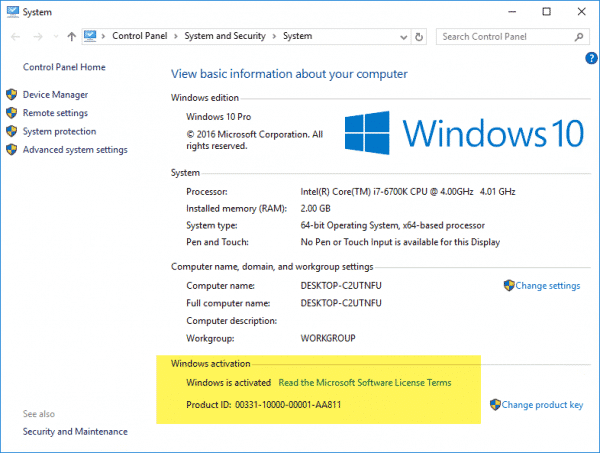Open Help with the question mark icon
Image resolution: width=600 pixels, height=453 pixels.
591,58
